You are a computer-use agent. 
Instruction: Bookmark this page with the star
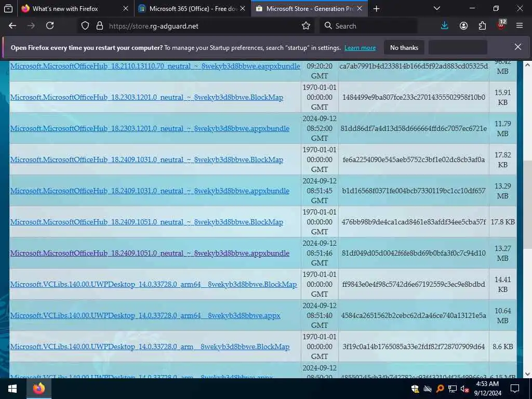click(305, 26)
